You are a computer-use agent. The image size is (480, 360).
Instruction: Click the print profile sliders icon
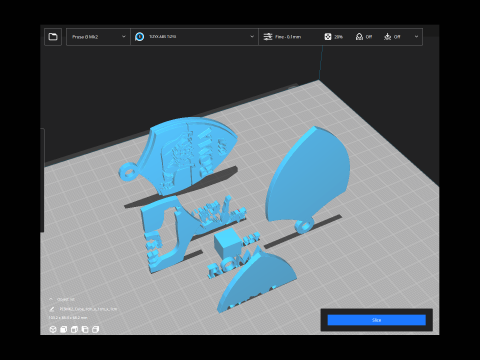[x=268, y=37]
